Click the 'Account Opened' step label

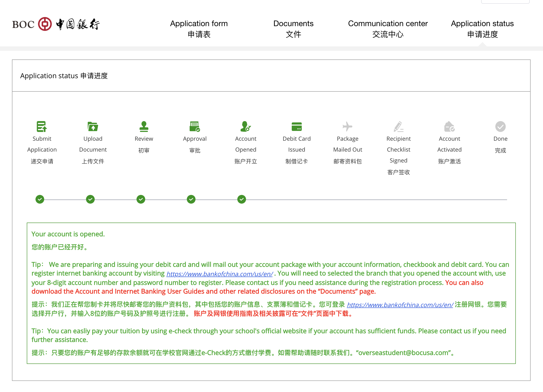point(246,144)
